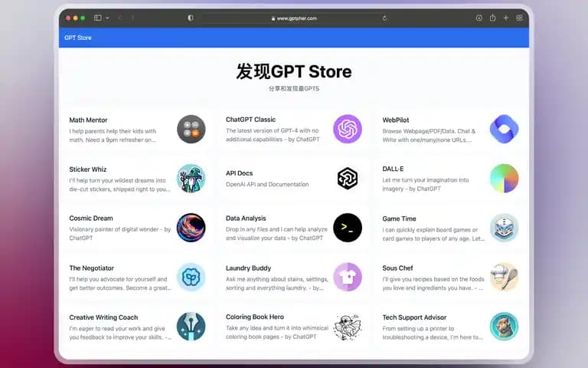
Task: Select the Creative Writing Coach pen nib icon
Action: (x=191, y=327)
